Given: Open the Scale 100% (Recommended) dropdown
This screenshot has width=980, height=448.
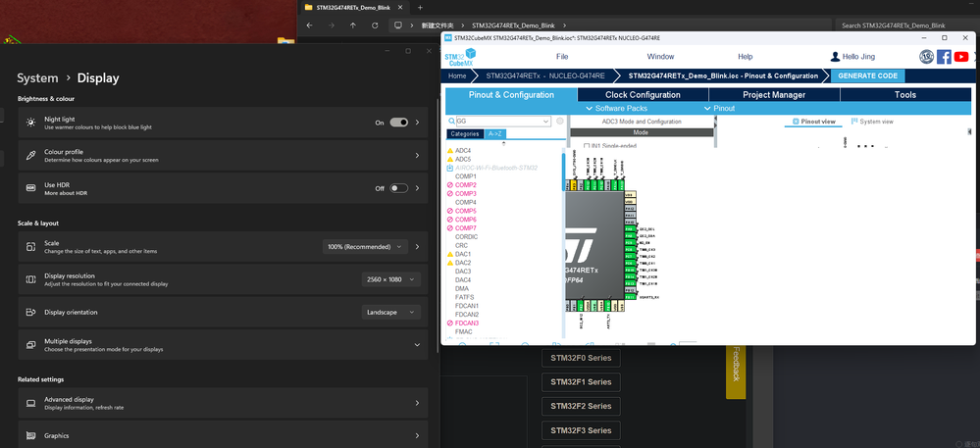Looking at the screenshot, I should 365,247.
